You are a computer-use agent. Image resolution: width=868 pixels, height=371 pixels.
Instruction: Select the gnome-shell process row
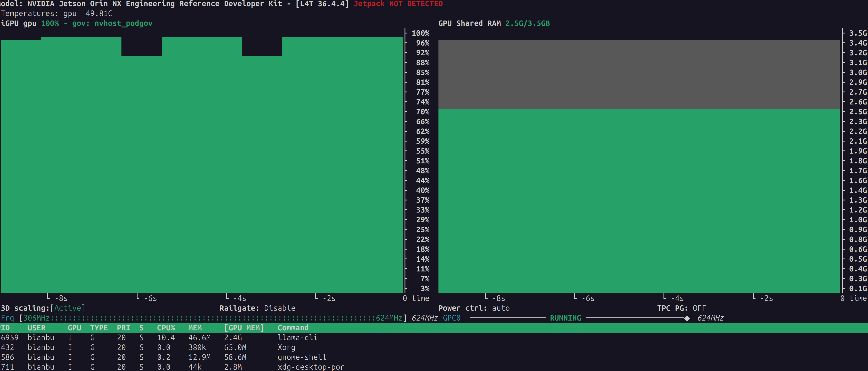coord(302,357)
